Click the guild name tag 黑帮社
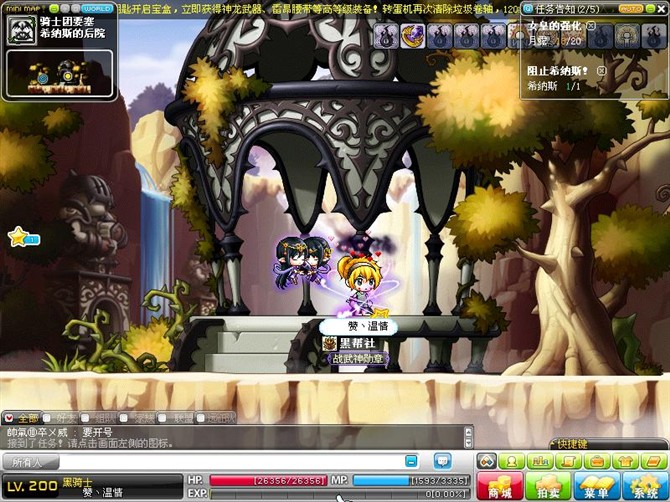Viewport: 670px width, 502px height. [x=357, y=343]
